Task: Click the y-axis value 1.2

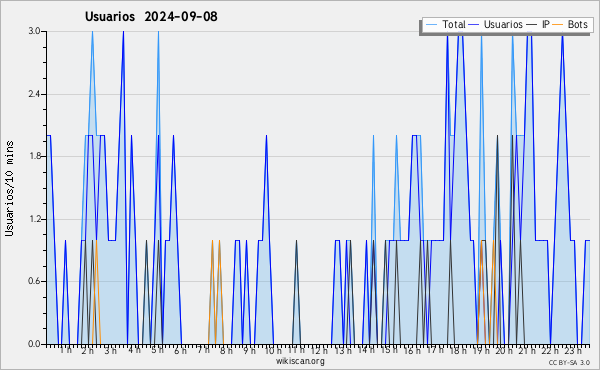Action: (x=34, y=219)
